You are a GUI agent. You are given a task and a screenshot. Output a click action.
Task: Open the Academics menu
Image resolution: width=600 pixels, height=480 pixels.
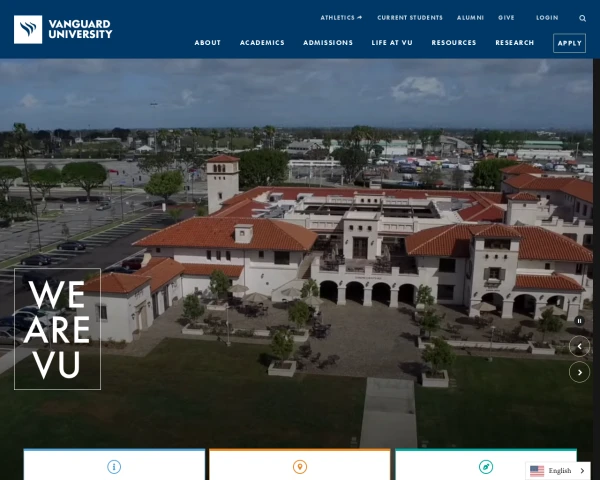[x=262, y=42]
